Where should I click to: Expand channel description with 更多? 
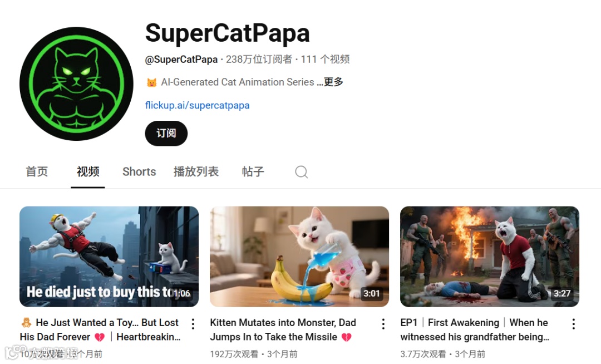coord(333,82)
